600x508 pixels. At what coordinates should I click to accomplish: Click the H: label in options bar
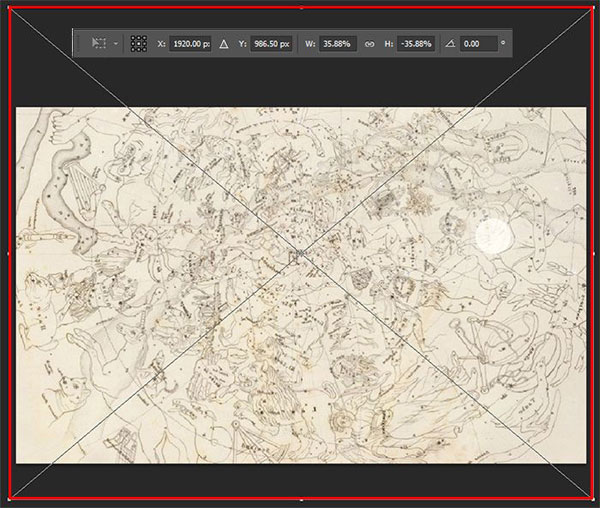tap(389, 44)
